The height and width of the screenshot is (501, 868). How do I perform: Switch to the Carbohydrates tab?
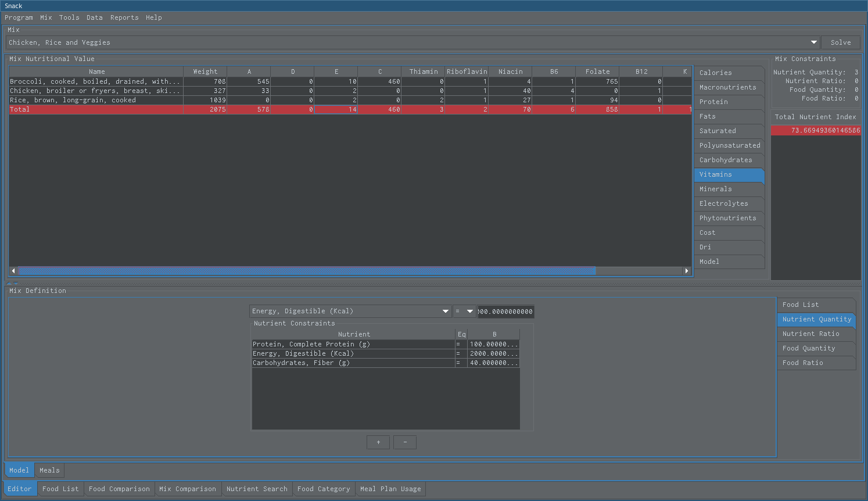(729, 160)
